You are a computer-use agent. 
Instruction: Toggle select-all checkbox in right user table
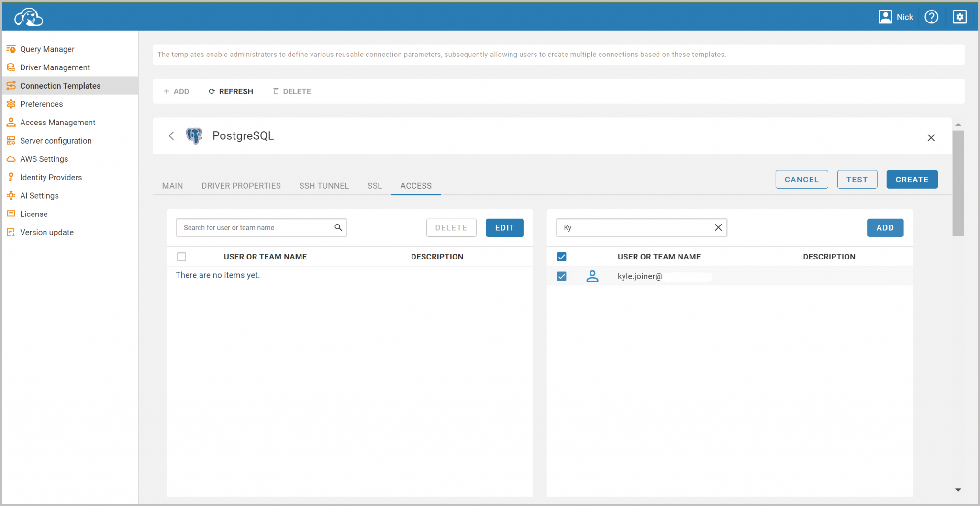(562, 257)
